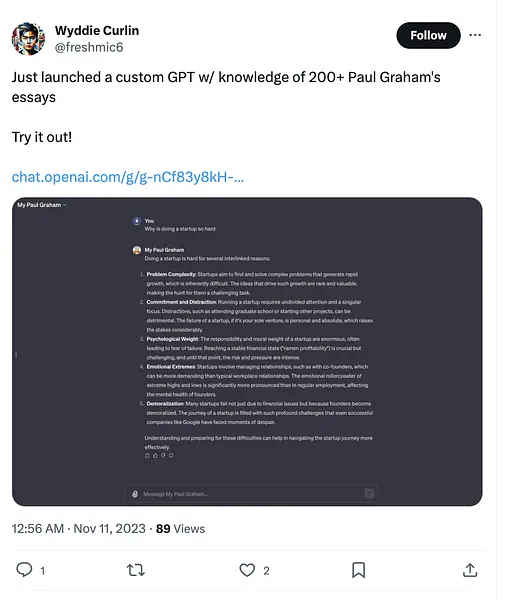This screenshot has height=600, width=509.
Task: Click the thumbs-down icon under the GPT response
Action: 163,455
